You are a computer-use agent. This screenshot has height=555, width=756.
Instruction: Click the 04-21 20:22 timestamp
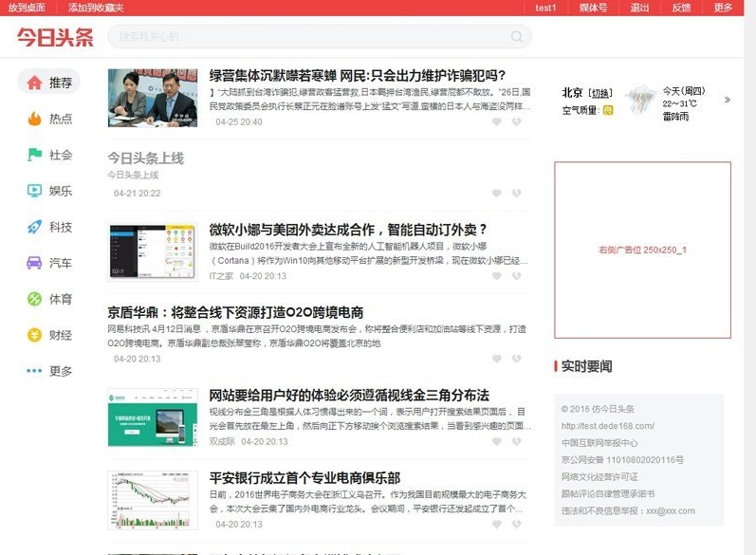click(137, 194)
